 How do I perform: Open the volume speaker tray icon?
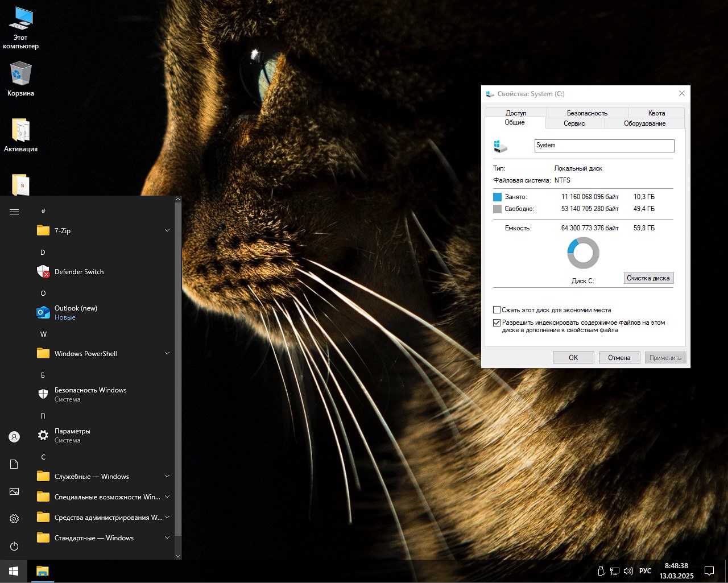pyautogui.click(x=628, y=571)
